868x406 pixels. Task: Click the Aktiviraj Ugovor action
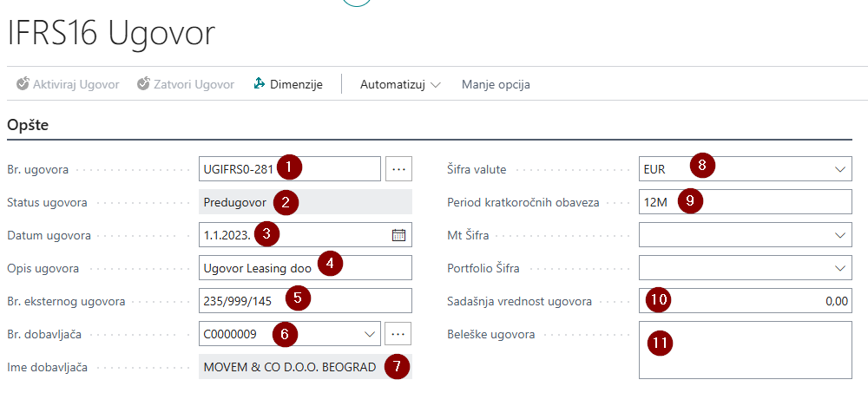point(68,85)
